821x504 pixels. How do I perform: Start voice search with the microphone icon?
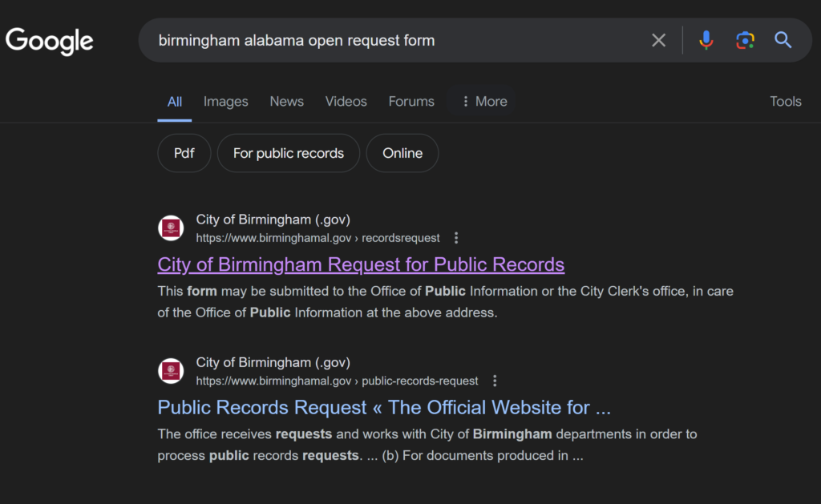coord(706,40)
